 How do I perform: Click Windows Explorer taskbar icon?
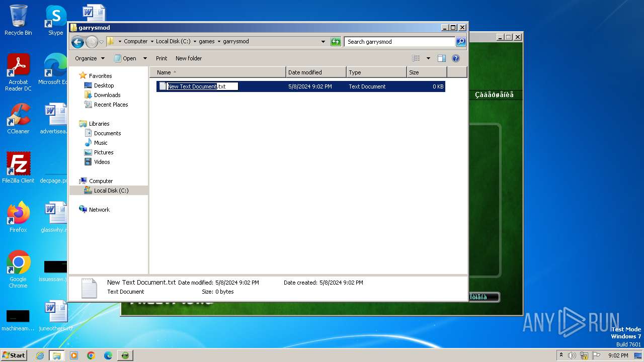57,355
